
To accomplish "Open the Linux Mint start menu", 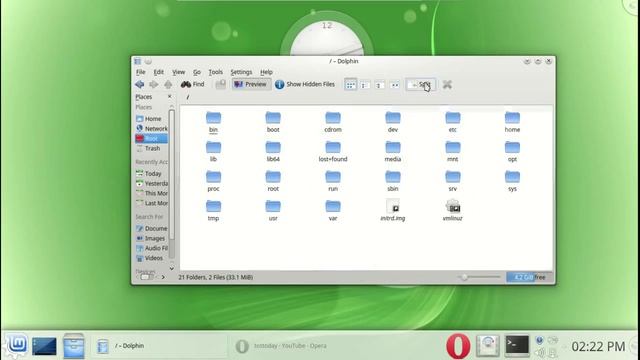I will 16,346.
